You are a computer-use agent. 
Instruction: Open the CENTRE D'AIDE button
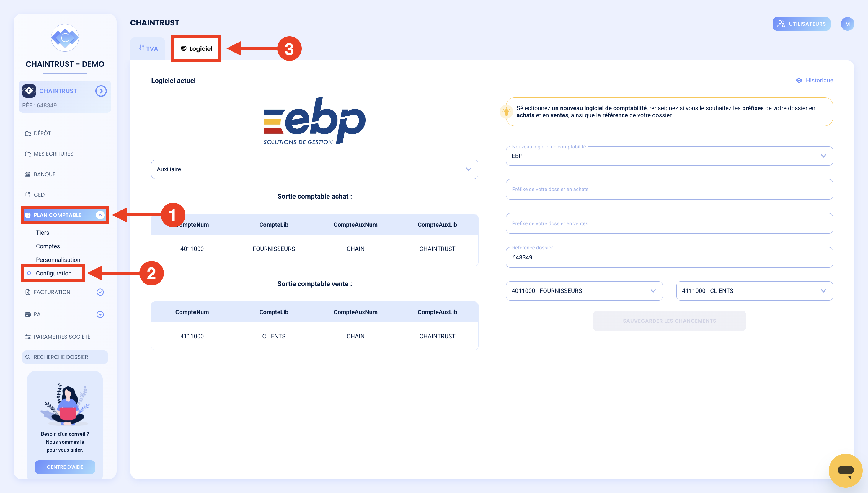pyautogui.click(x=65, y=467)
